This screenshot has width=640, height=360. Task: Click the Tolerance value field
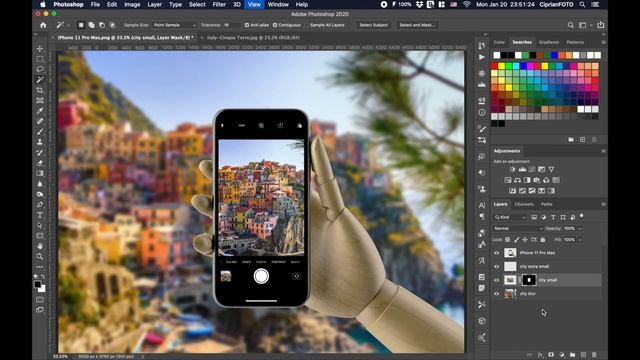pyautogui.click(x=231, y=25)
